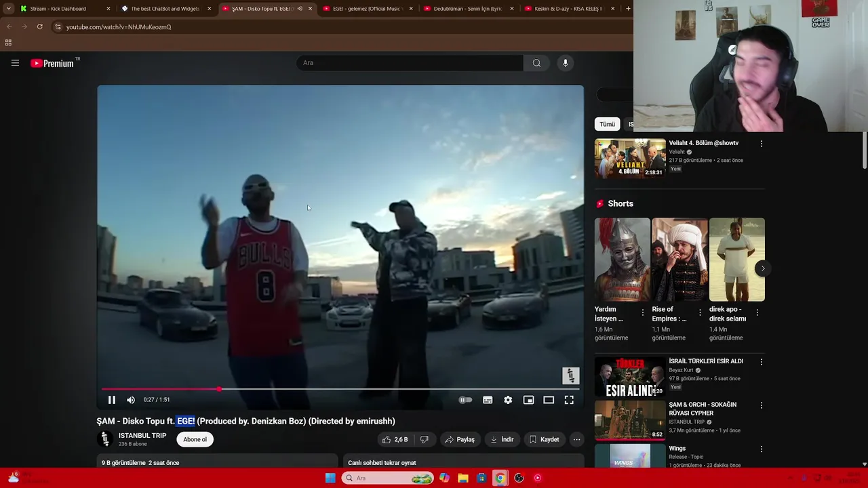Open the Shorts section heading
The width and height of the screenshot is (868, 488).
click(620, 204)
